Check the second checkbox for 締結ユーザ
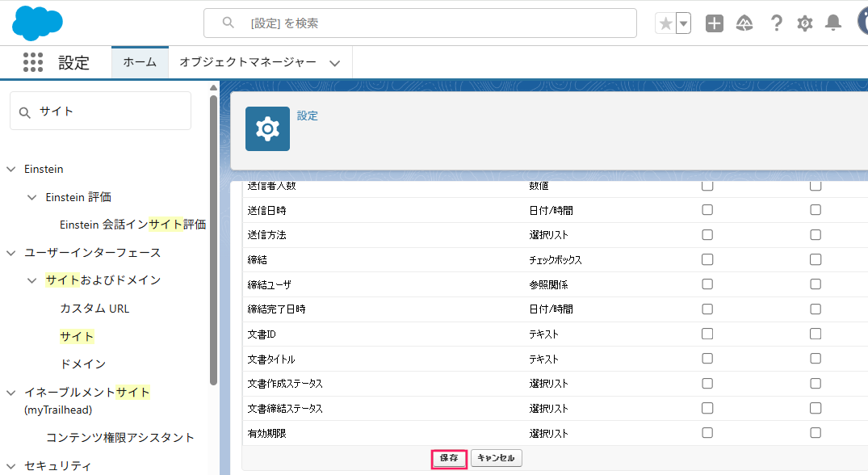Image resolution: width=868 pixels, height=475 pixels. click(816, 284)
